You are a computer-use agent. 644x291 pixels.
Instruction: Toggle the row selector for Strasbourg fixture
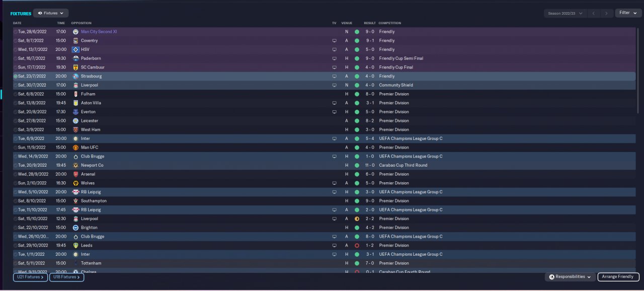click(x=16, y=77)
